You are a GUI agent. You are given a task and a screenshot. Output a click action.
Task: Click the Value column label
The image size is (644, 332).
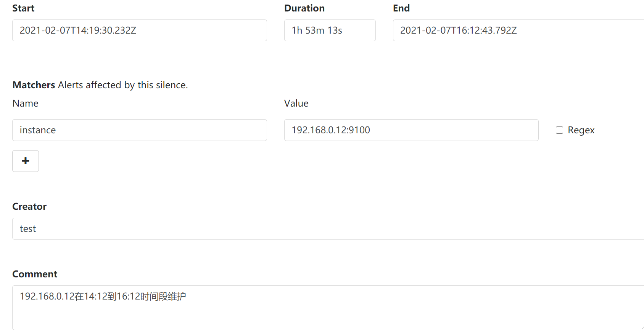(x=296, y=104)
